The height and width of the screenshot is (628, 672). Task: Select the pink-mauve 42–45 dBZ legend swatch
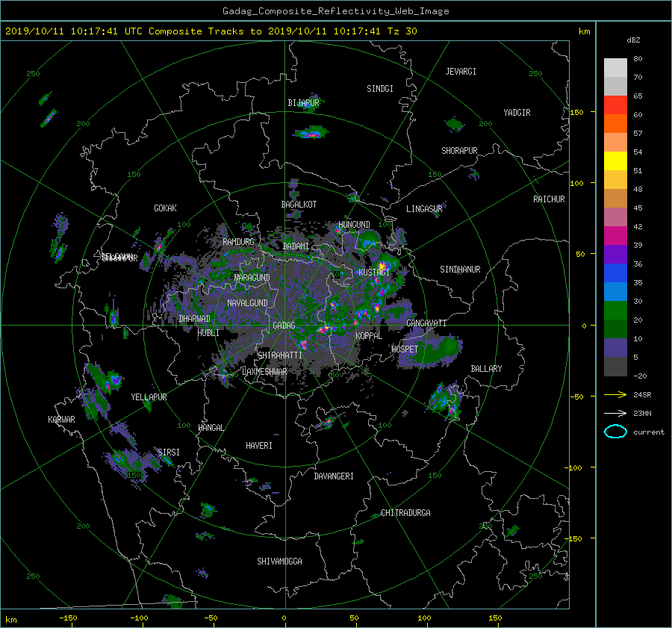pos(615,217)
